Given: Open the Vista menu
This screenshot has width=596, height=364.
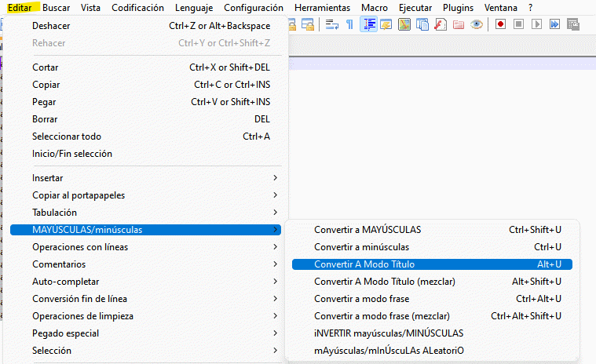Looking at the screenshot, I should [90, 8].
